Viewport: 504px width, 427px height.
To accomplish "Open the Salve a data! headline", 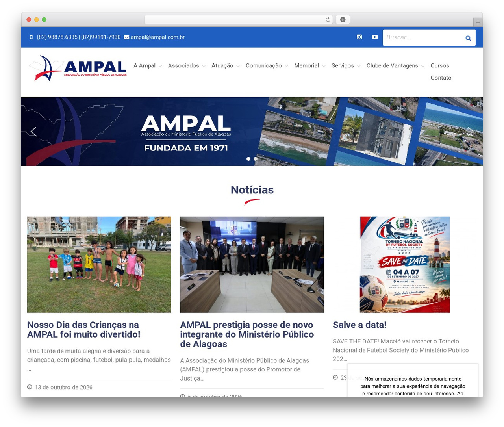I will tap(359, 325).
